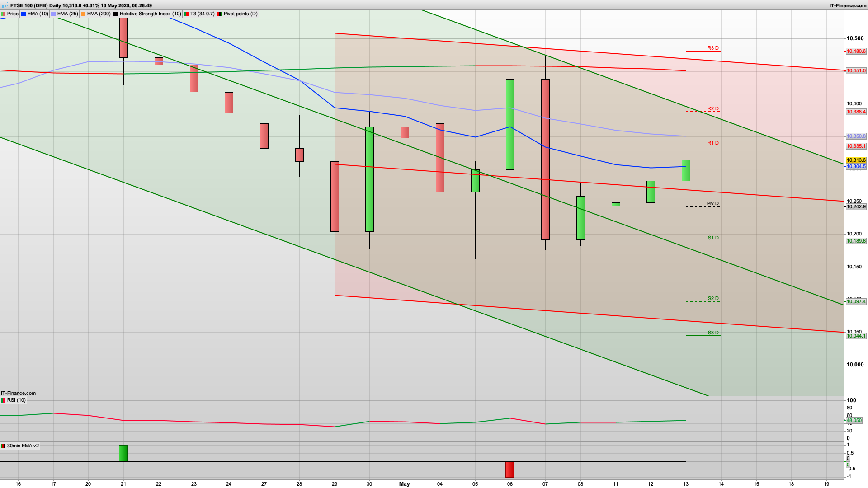Click the candlestick icon beside FTSE 100 title
The image size is (868, 488).
[x=5, y=5]
